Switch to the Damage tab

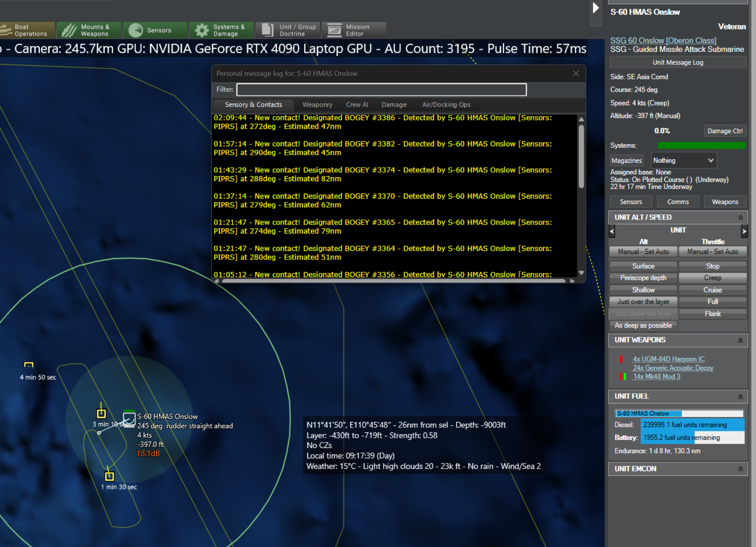coord(394,105)
